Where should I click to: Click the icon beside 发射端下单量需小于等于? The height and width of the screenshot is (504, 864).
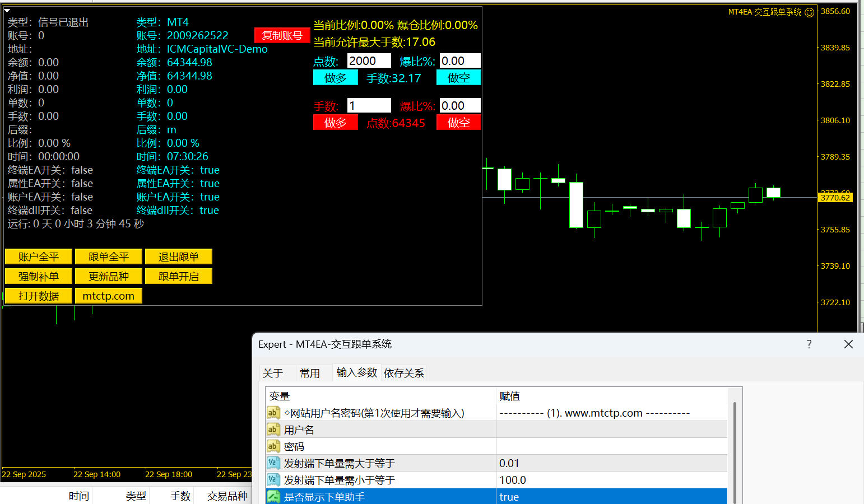[273, 480]
